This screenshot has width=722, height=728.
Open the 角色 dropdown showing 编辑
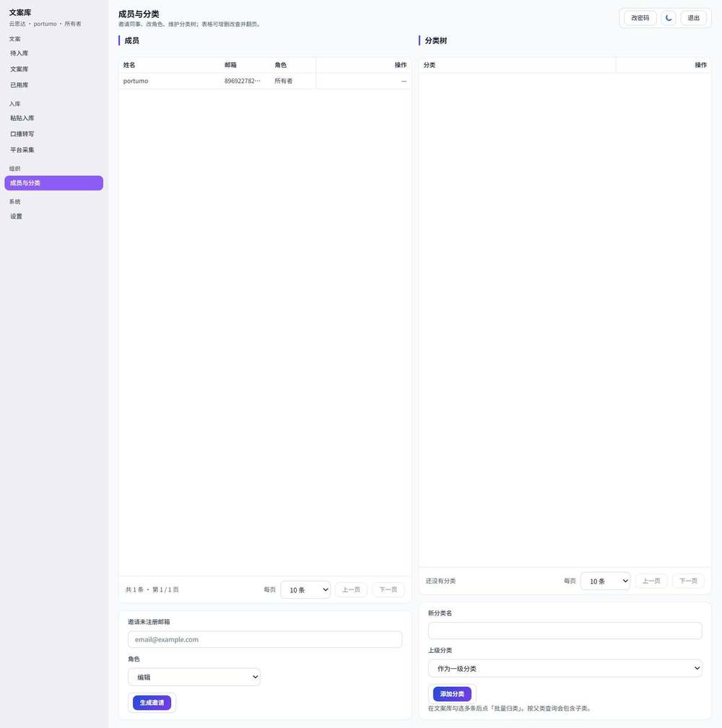coord(194,677)
